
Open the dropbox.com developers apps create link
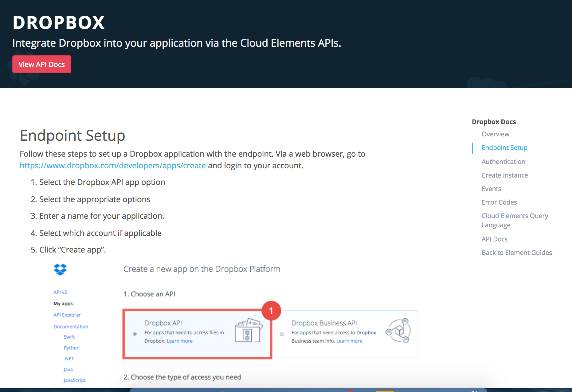(x=113, y=166)
